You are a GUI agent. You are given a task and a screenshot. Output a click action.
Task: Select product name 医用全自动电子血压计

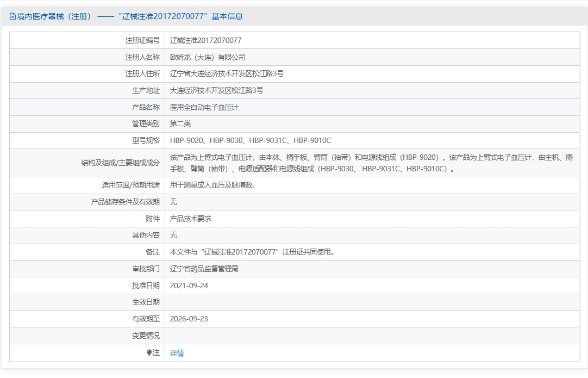pos(204,107)
